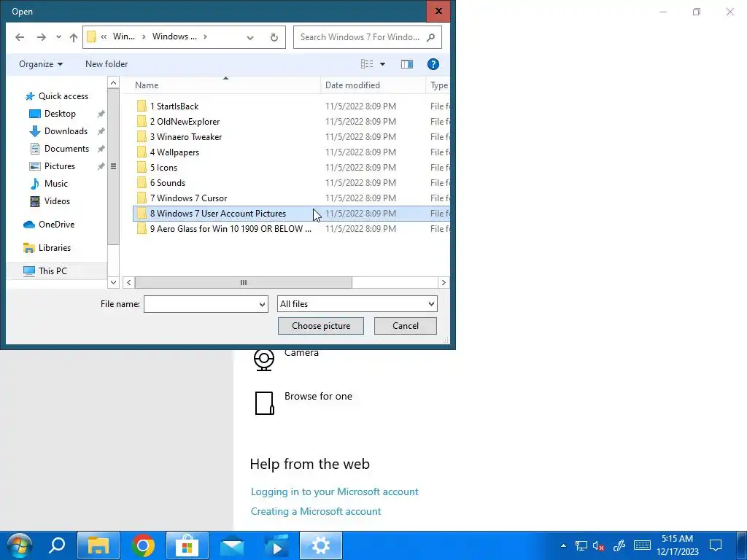The image size is (747, 560).
Task: Click the Choose picture button
Action: pos(321,326)
